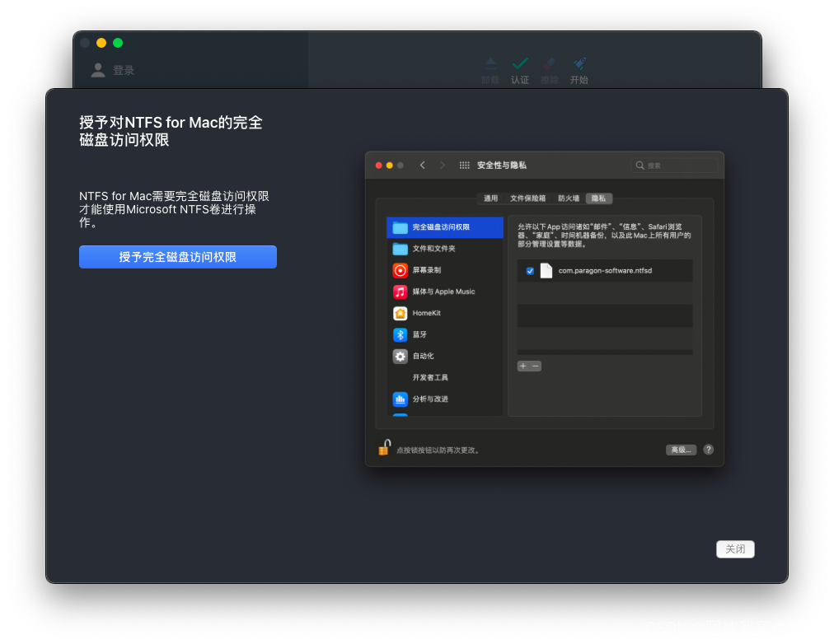Image resolution: width=834 pixels, height=644 pixels.
Task: Select 开发者工具 category
Action: click(x=445, y=377)
